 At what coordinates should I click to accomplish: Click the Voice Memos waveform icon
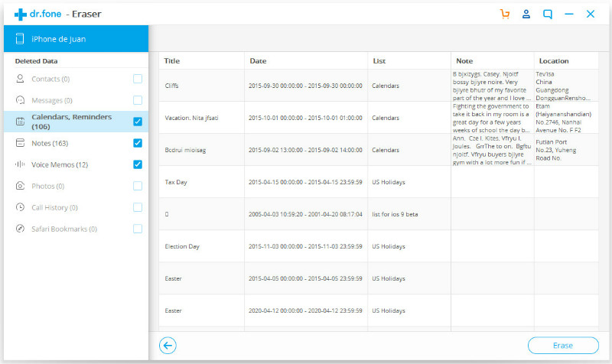[x=20, y=164]
